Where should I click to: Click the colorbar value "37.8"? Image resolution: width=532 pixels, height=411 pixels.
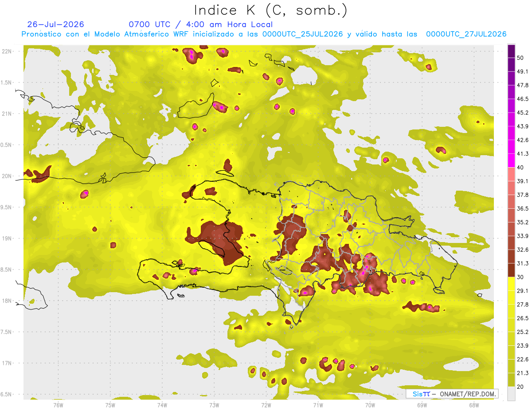pos(523,195)
